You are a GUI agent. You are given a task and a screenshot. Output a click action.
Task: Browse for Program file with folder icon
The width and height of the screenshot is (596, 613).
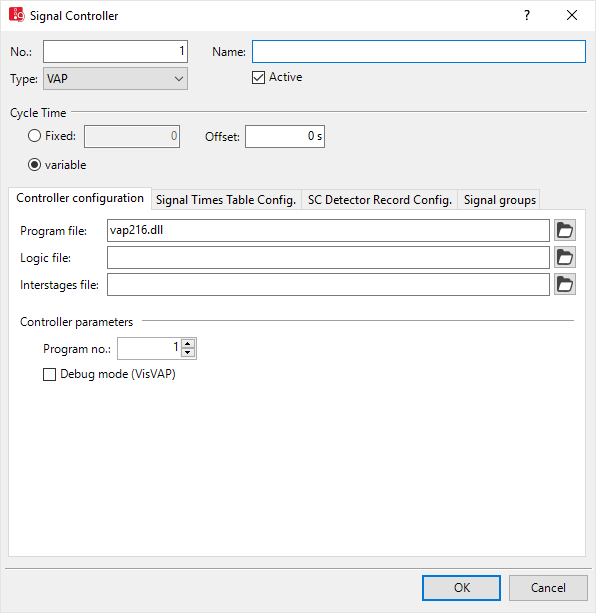(x=565, y=230)
